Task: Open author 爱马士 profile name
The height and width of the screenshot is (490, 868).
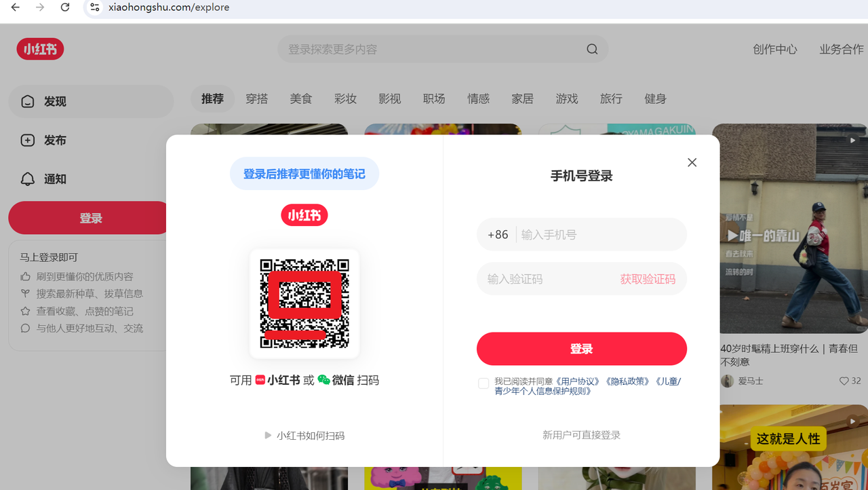Action: click(x=751, y=381)
